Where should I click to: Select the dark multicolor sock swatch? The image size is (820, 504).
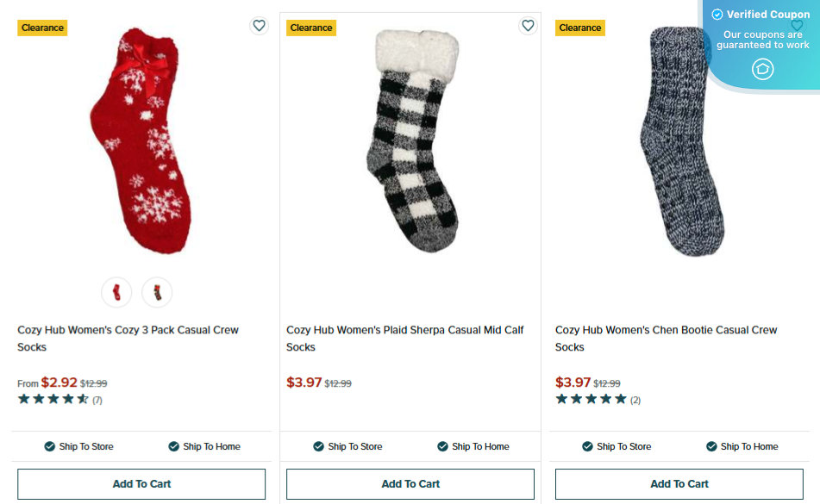(x=157, y=293)
